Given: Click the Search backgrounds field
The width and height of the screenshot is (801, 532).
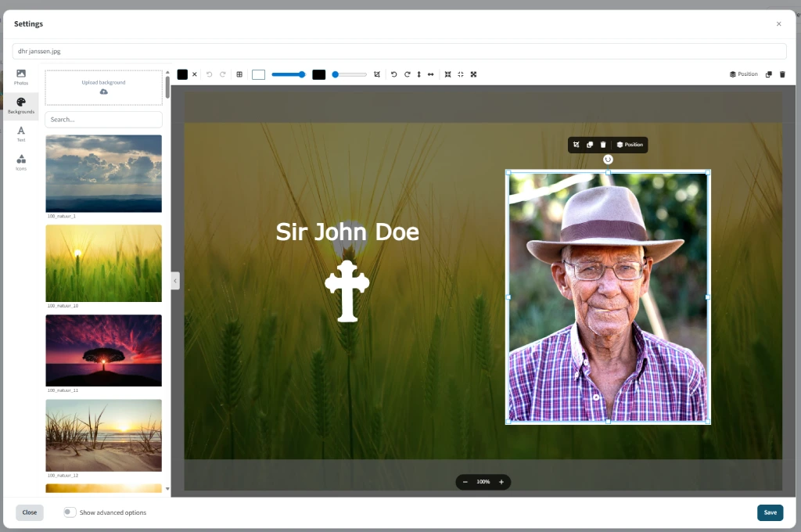Looking at the screenshot, I should pyautogui.click(x=104, y=120).
